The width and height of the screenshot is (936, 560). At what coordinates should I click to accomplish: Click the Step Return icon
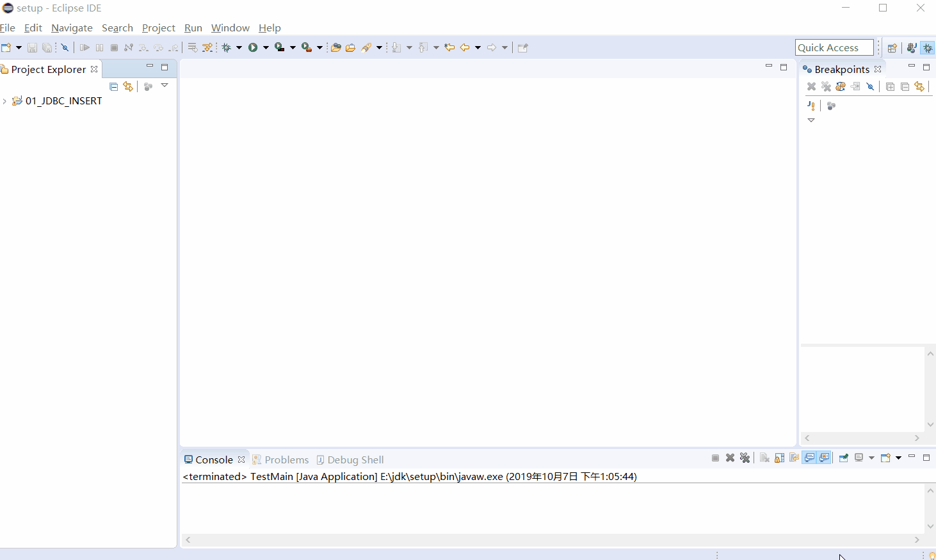pos(173,47)
